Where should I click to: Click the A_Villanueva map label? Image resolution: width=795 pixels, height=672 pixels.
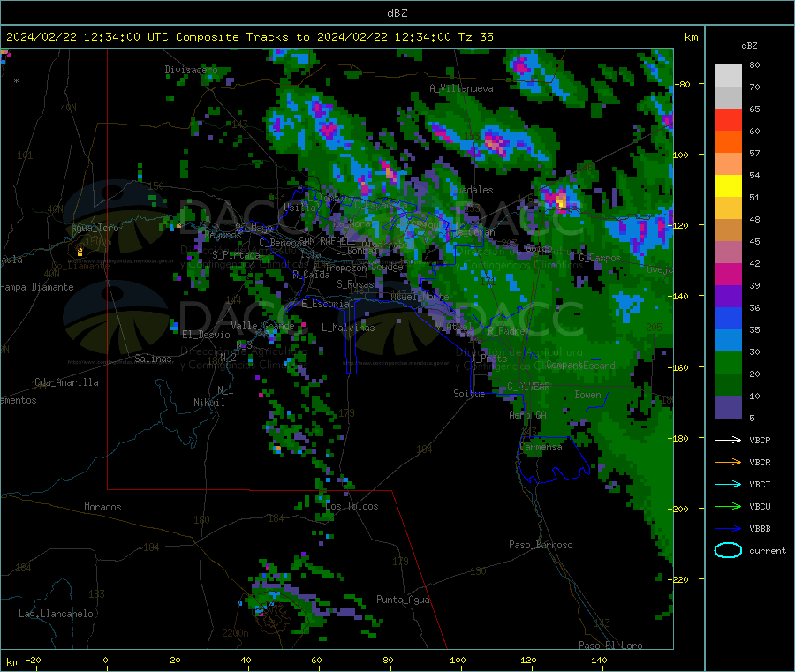click(x=461, y=88)
